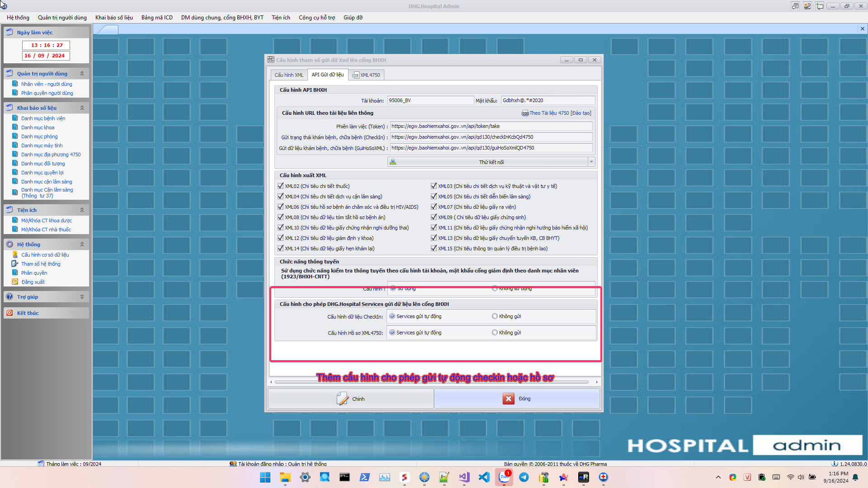The height and width of the screenshot is (488, 868).
Task: Open Visual Studio Code from taskbar
Action: point(484,477)
